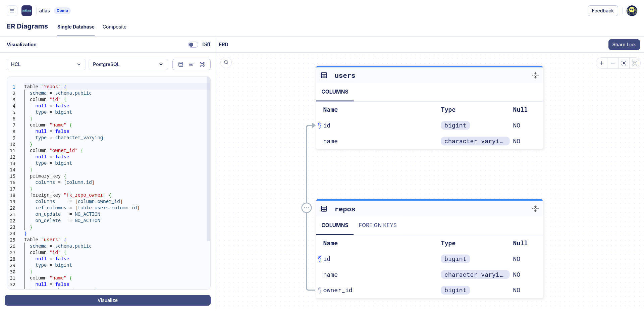The image size is (644, 311).
Task: Click the rightmost fit-to-screen icon in zoom controls
Action: pyautogui.click(x=635, y=63)
